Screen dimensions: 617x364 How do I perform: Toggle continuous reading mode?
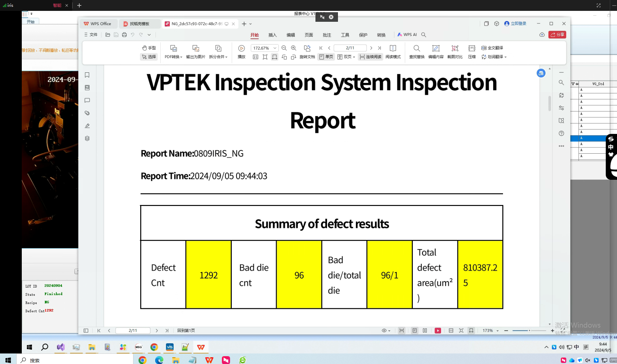370,57
